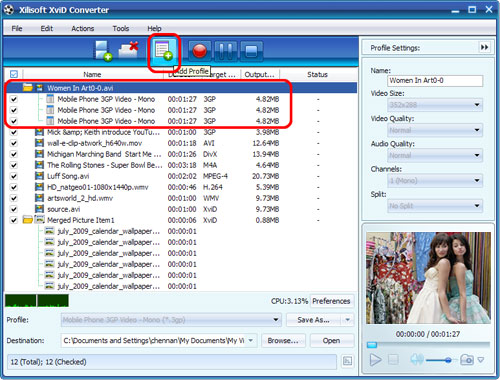Open the Help menu
The height and width of the screenshot is (380, 500).
[154, 28]
